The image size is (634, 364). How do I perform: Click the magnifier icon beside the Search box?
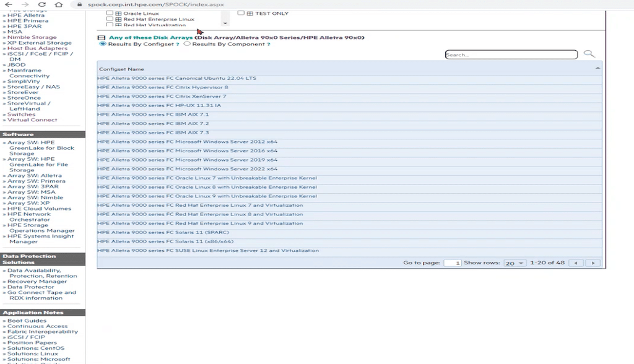pyautogui.click(x=589, y=54)
